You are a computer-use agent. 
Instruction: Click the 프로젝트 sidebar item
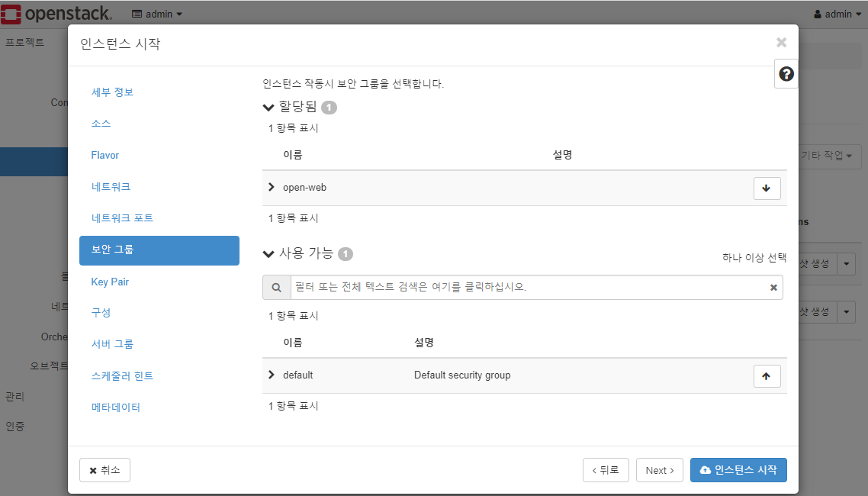[x=25, y=42]
